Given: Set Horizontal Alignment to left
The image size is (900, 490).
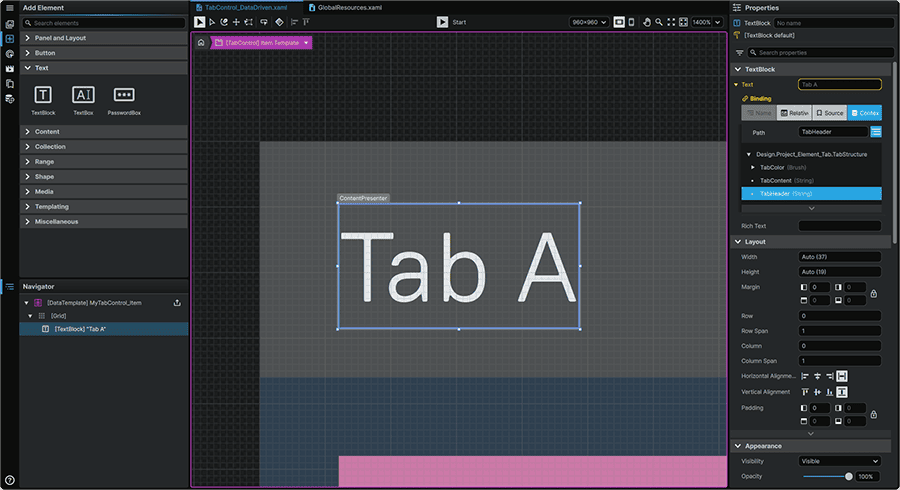Looking at the screenshot, I should (805, 376).
